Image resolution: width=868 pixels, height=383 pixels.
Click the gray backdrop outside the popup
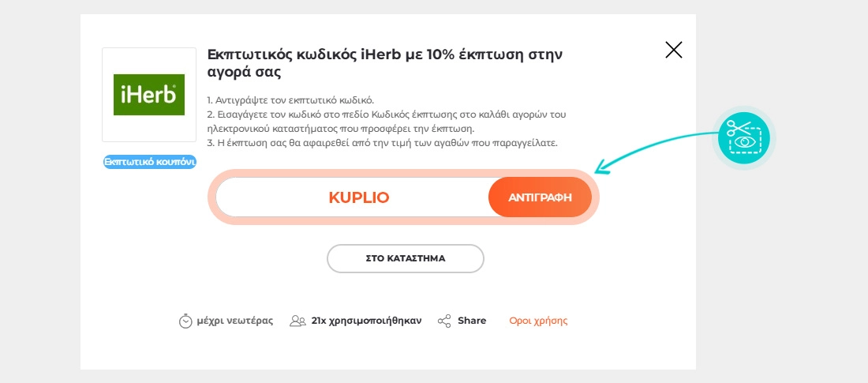click(781, 276)
